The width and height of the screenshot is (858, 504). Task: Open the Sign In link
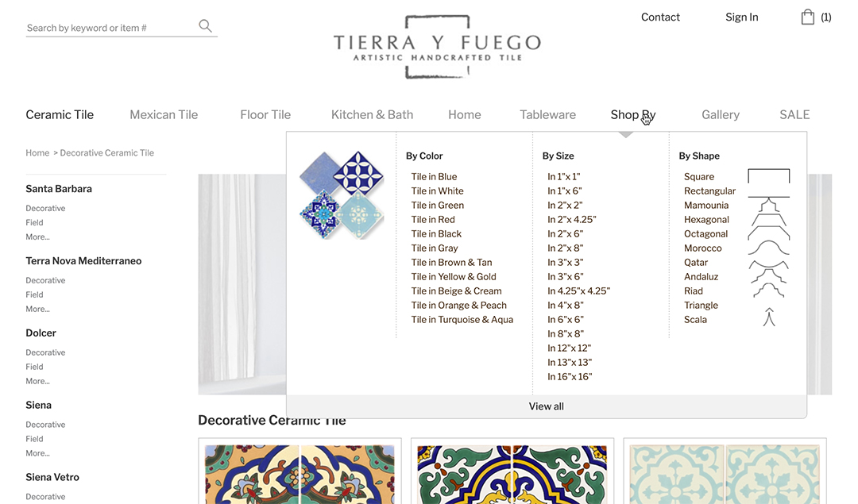tap(742, 17)
